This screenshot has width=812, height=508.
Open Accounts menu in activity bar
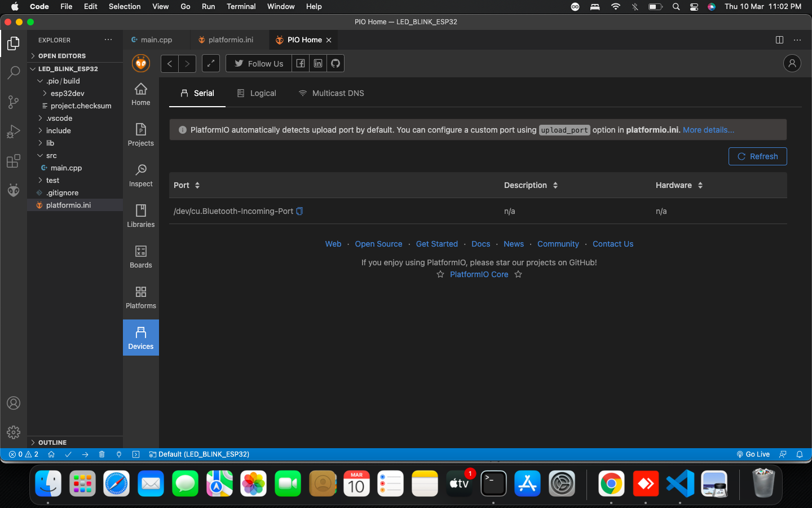14,403
